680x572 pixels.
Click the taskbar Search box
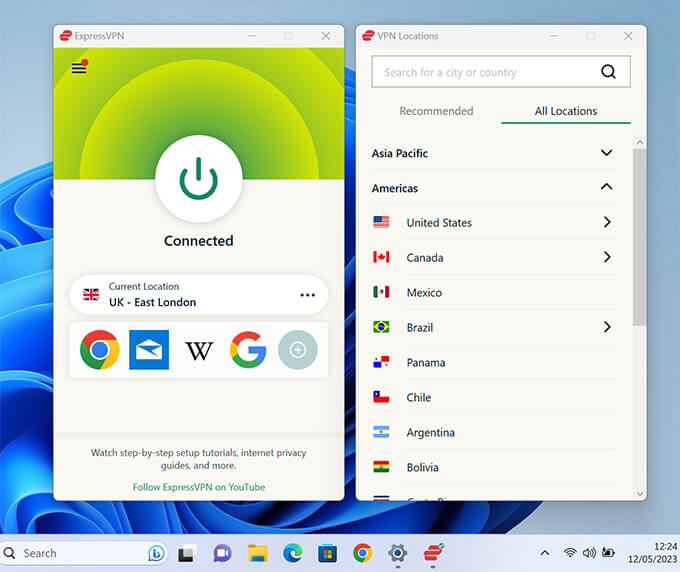(84, 553)
